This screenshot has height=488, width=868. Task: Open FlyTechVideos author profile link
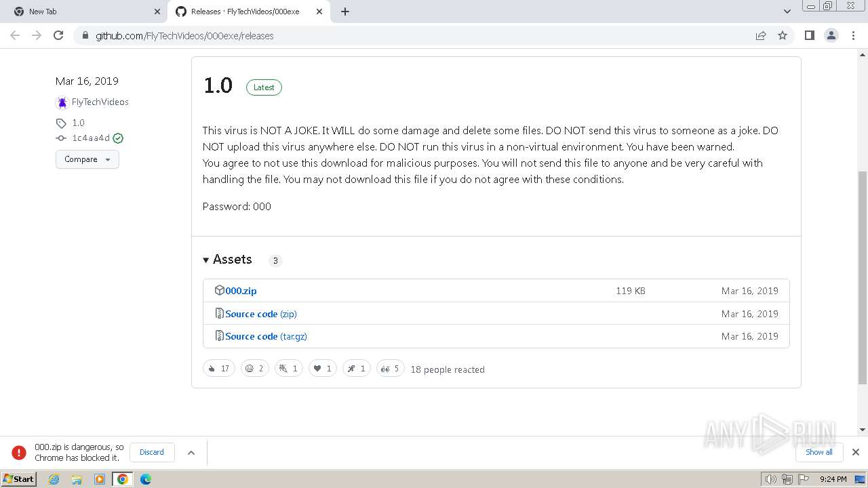(100, 102)
